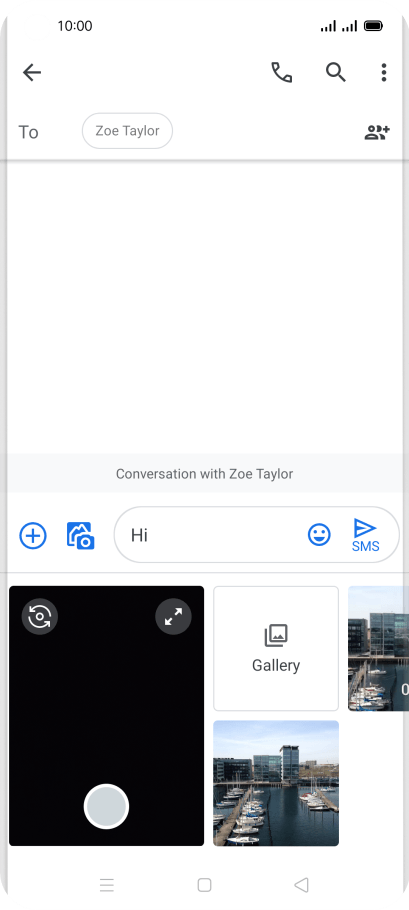Tap the Android back navigation triangle
This screenshot has height=910, width=409.
click(301, 885)
